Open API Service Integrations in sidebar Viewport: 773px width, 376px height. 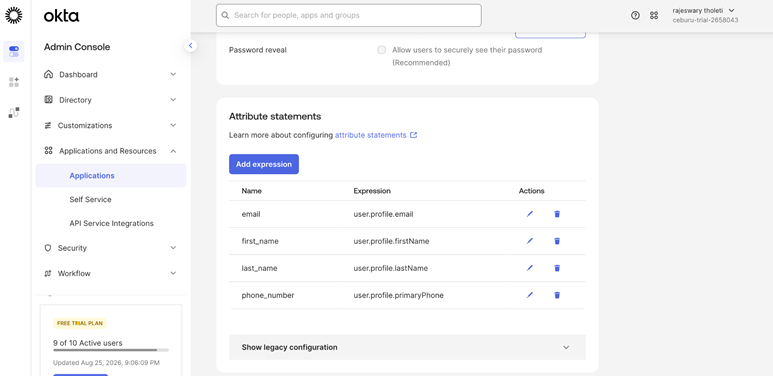pyautogui.click(x=111, y=223)
